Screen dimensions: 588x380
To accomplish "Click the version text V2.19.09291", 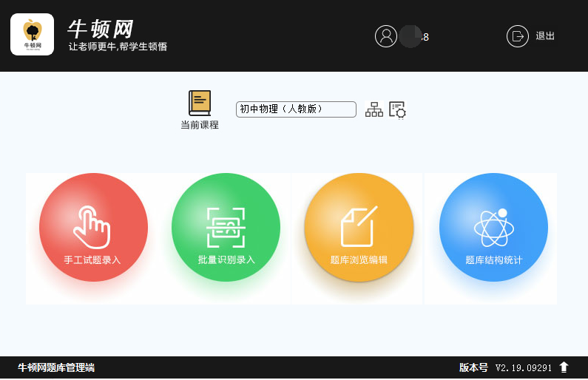I will (524, 367).
